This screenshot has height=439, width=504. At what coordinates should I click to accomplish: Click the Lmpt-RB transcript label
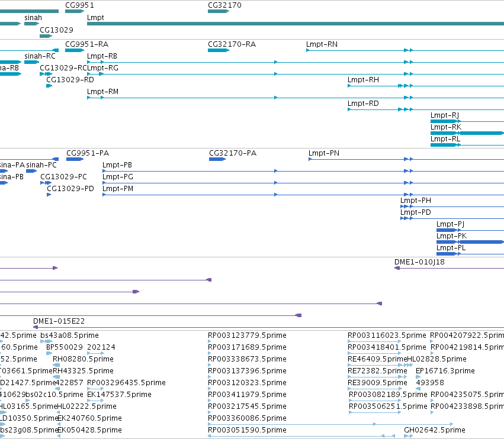click(102, 56)
